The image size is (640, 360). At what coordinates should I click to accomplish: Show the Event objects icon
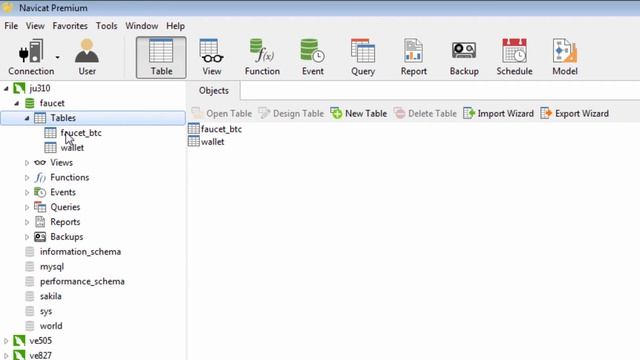pos(313,57)
